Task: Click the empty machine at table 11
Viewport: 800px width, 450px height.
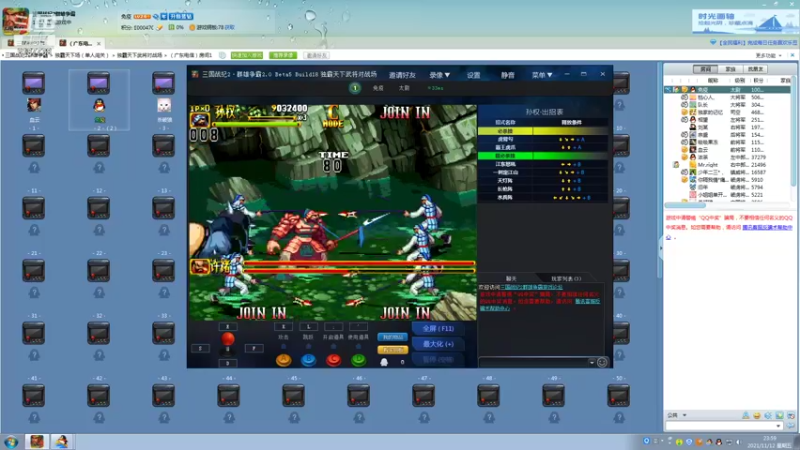Action: pos(34,209)
